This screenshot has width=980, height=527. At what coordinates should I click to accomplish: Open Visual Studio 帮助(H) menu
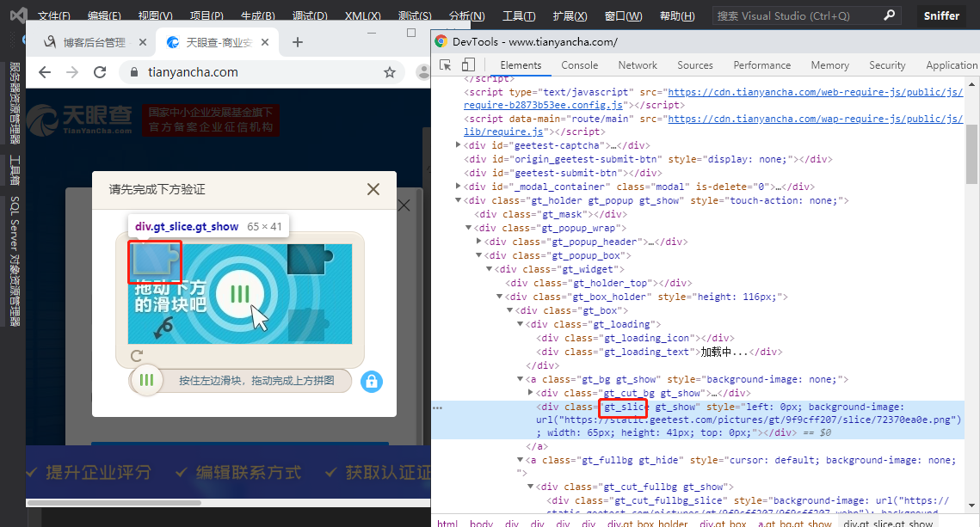tap(677, 15)
